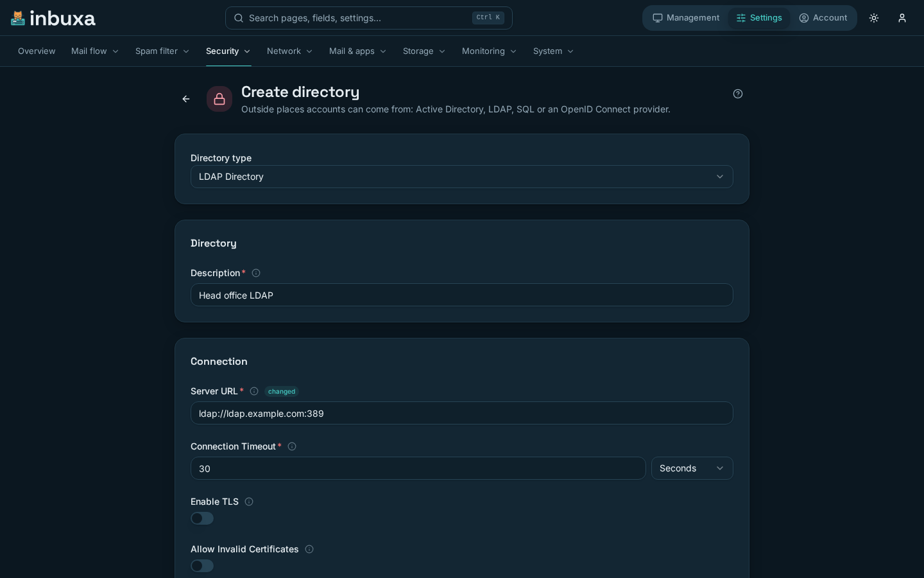Screen dimensions: 924x578
Task: Click the inbuxa logo icon
Action: point(18,18)
